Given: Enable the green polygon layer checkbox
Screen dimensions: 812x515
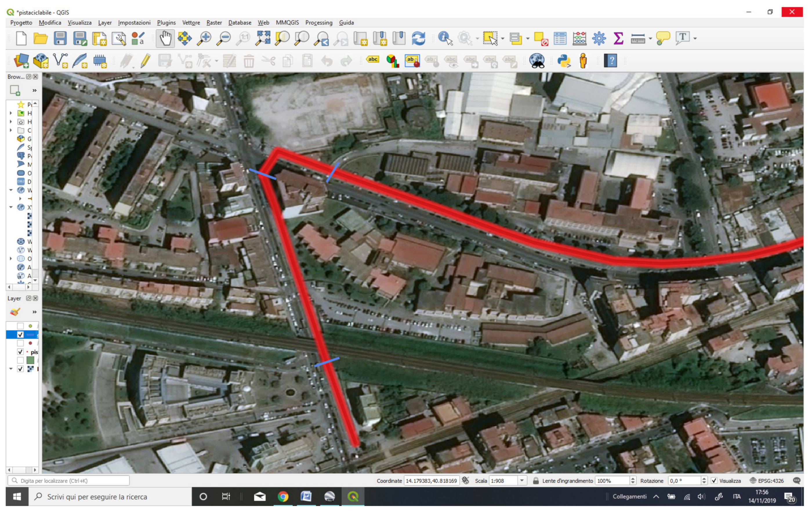Looking at the screenshot, I should pyautogui.click(x=20, y=361).
